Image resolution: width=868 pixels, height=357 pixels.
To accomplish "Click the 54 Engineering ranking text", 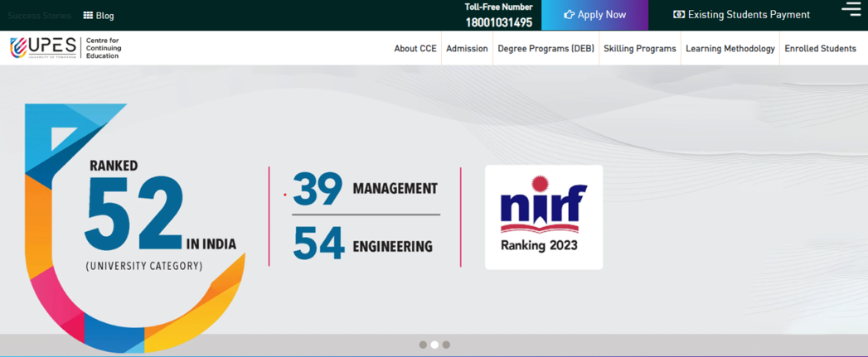I will pos(363,244).
